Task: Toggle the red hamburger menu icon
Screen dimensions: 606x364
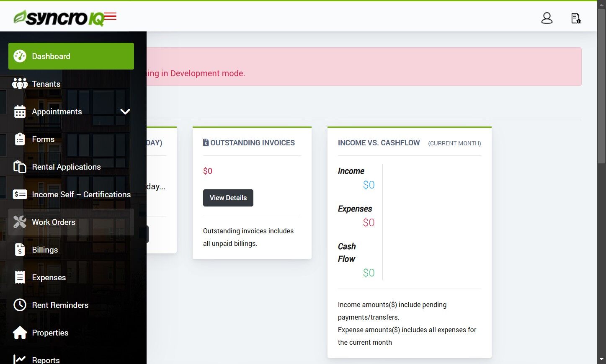Action: point(110,16)
